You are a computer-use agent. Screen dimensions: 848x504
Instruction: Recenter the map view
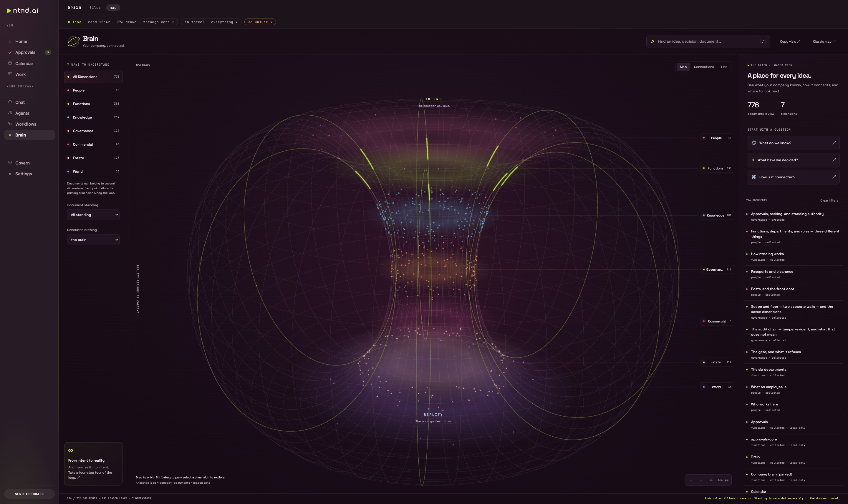point(711,480)
